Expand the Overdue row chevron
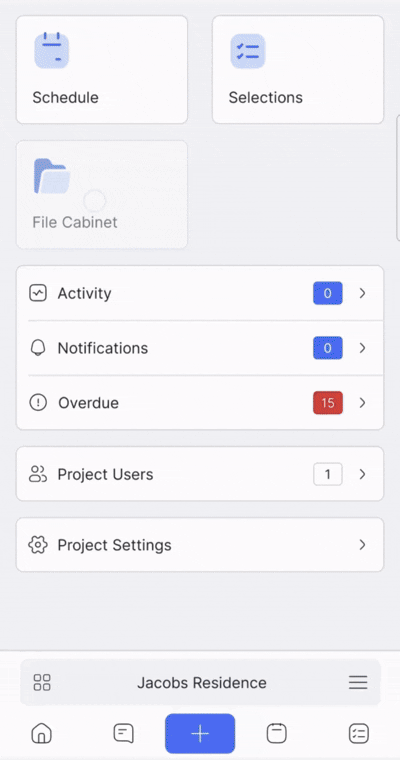The width and height of the screenshot is (400, 760). coord(362,403)
